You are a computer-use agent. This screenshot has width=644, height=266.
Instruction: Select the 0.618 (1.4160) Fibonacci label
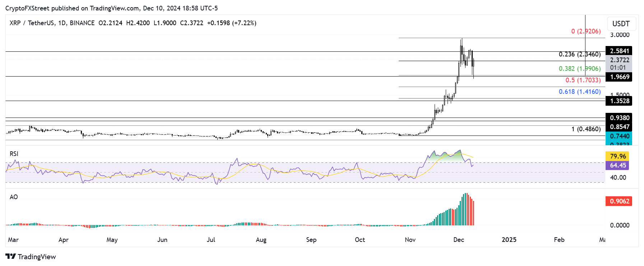pyautogui.click(x=579, y=92)
